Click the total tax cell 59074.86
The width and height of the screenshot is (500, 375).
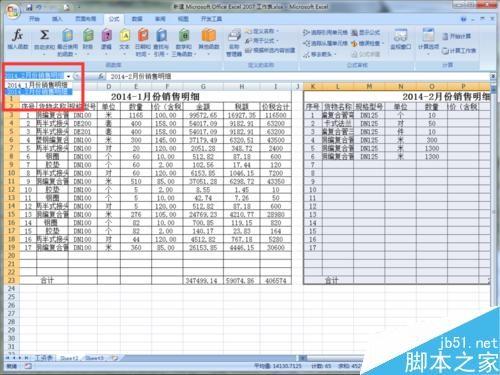coord(242,281)
